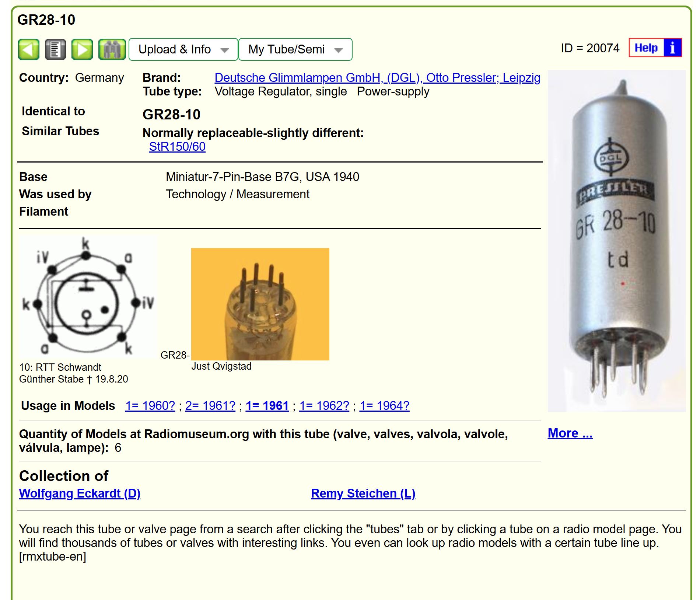The height and width of the screenshot is (600, 700).
Task: Select the bold 1= 1961 models link
Action: (x=267, y=406)
